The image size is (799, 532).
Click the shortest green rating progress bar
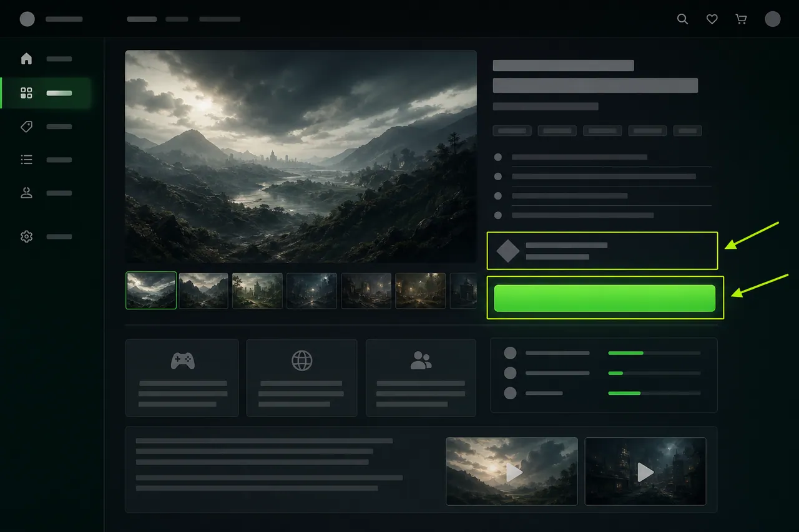pyautogui.click(x=654, y=373)
